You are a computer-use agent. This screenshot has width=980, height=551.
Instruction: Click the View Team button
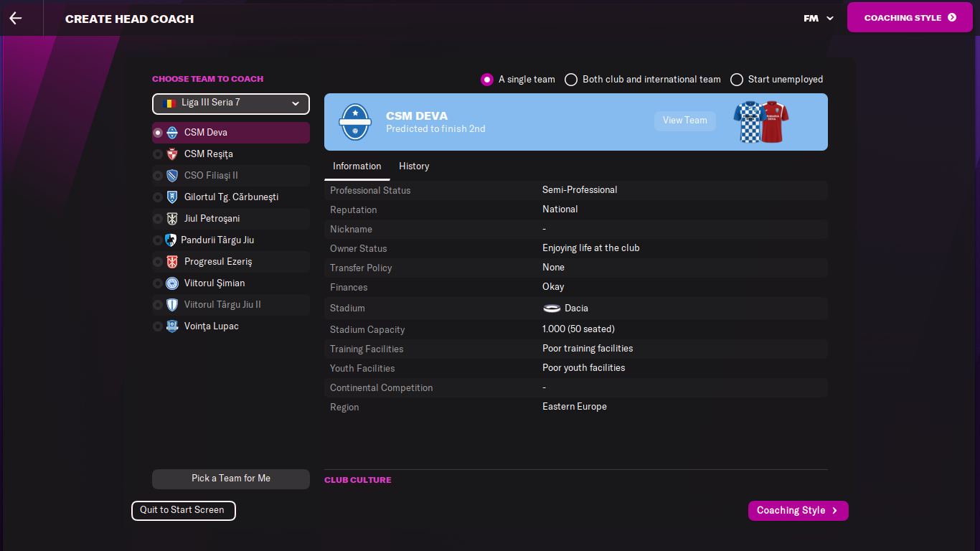[x=685, y=121]
